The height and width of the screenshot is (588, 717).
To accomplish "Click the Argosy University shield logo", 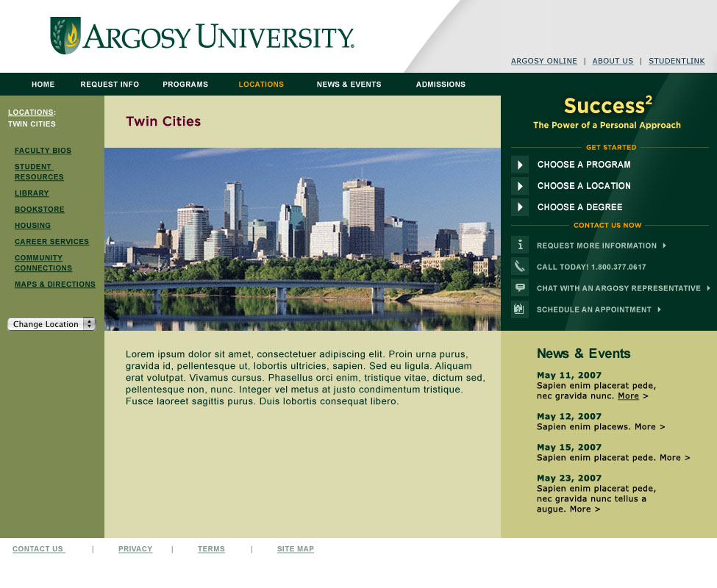I will [65, 36].
